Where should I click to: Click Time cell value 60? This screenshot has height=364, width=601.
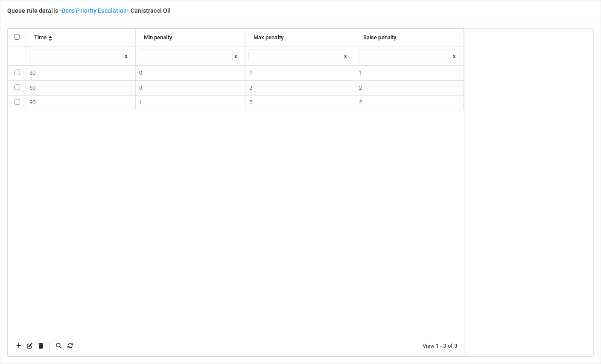(x=81, y=88)
